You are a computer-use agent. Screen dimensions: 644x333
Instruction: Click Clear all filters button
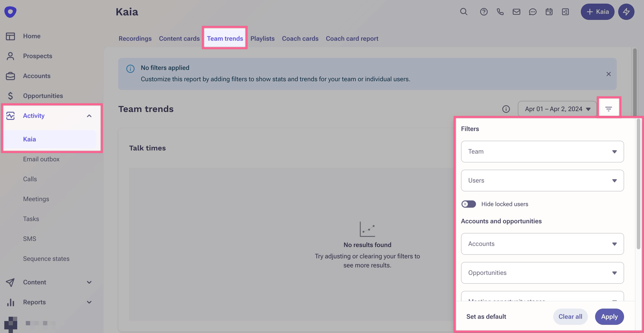click(570, 316)
